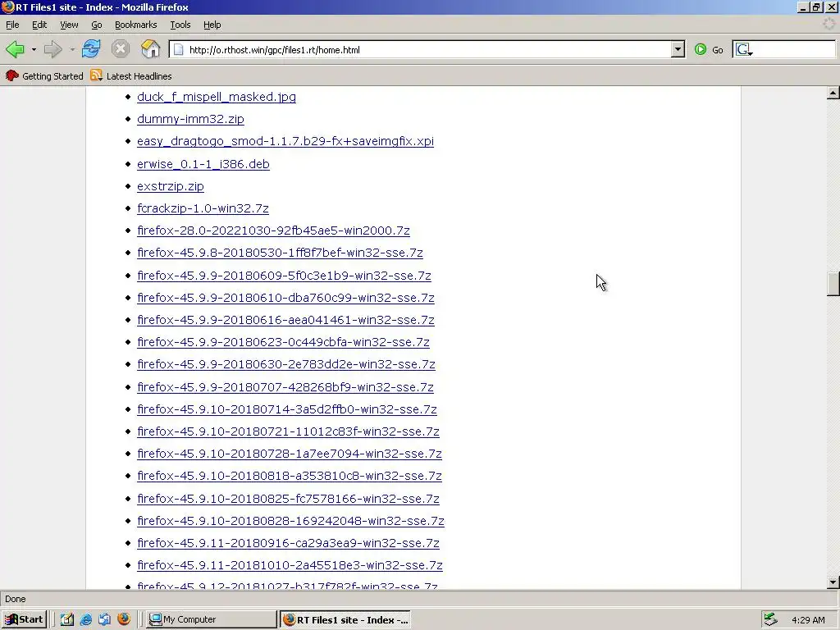This screenshot has width=840, height=630.
Task: Open the Bookmarks menu
Action: point(135,25)
